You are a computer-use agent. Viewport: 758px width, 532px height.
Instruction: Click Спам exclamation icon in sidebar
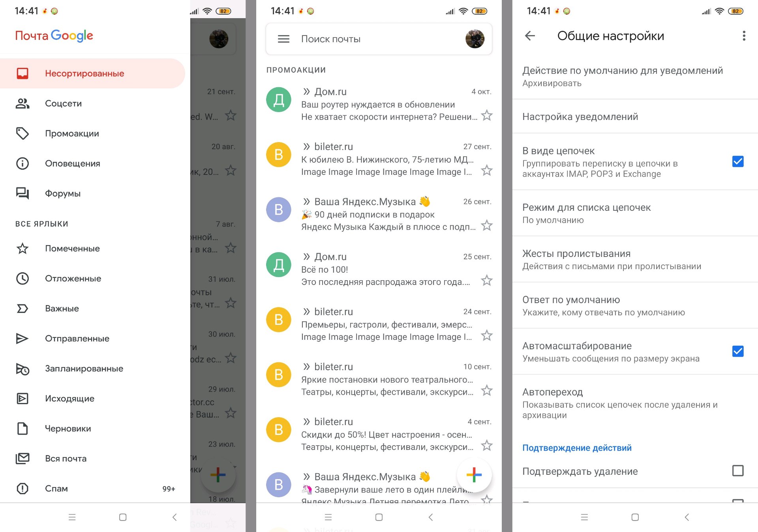pos(23,489)
